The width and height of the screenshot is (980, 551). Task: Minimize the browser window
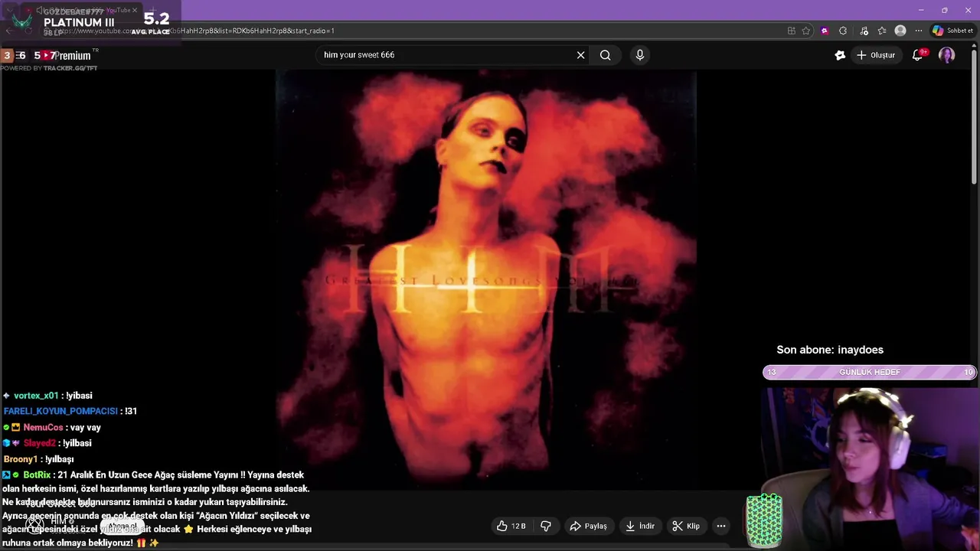920,10
